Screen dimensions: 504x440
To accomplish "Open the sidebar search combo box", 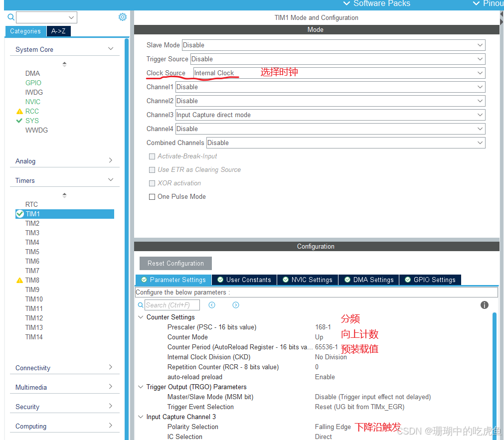I will (x=46, y=17).
